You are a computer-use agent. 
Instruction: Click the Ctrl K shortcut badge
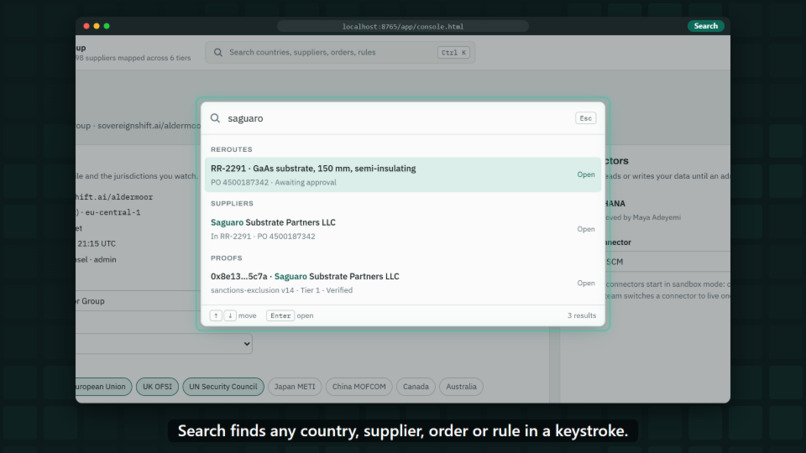tap(453, 52)
